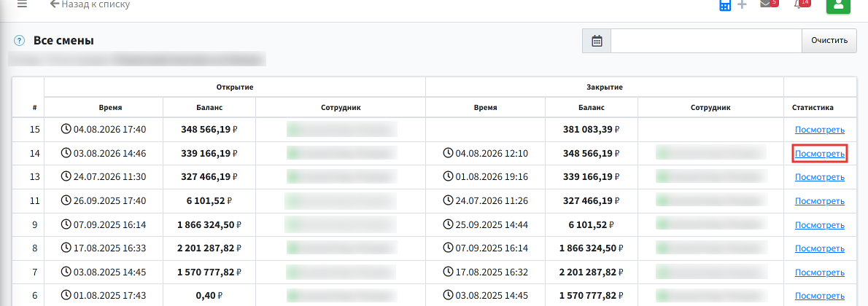Click the blue calculator icon
868x306 pixels.
tap(724, 5)
